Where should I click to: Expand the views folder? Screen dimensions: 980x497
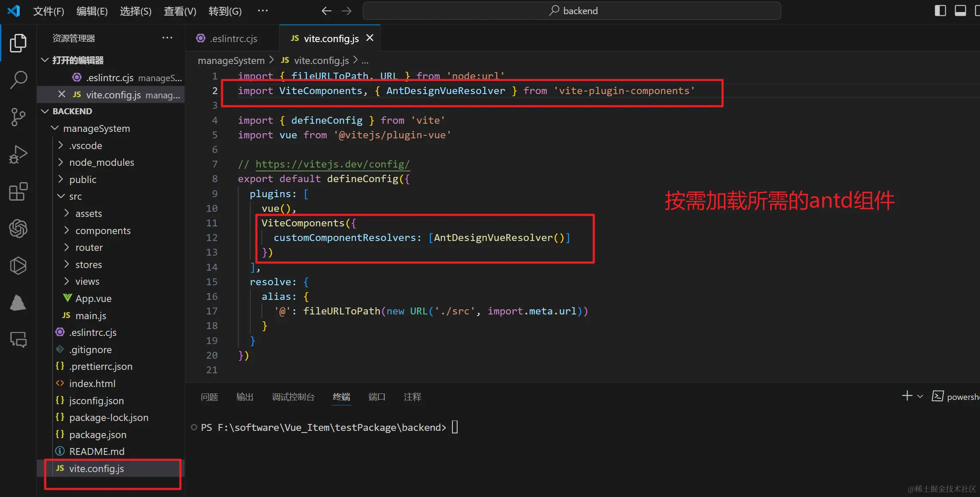pos(111,281)
